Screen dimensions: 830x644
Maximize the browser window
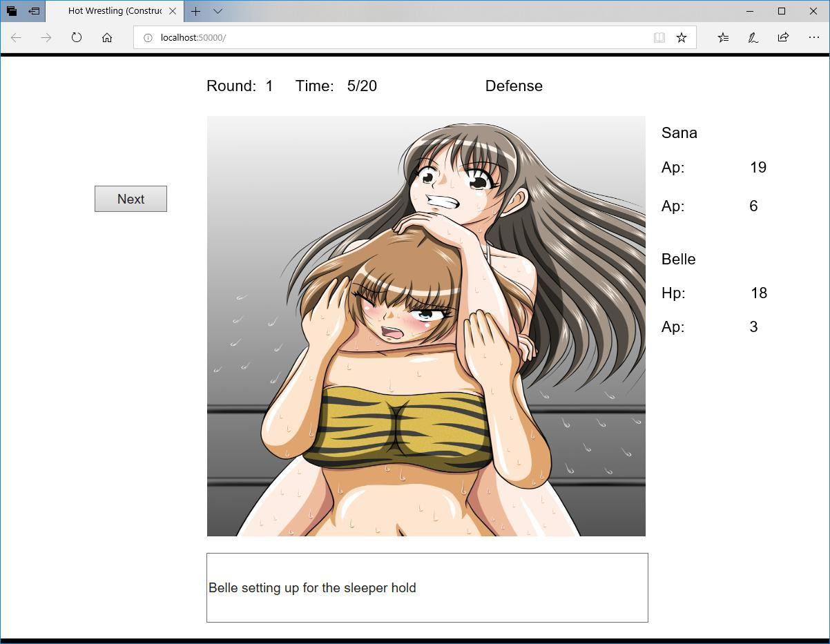(x=782, y=11)
